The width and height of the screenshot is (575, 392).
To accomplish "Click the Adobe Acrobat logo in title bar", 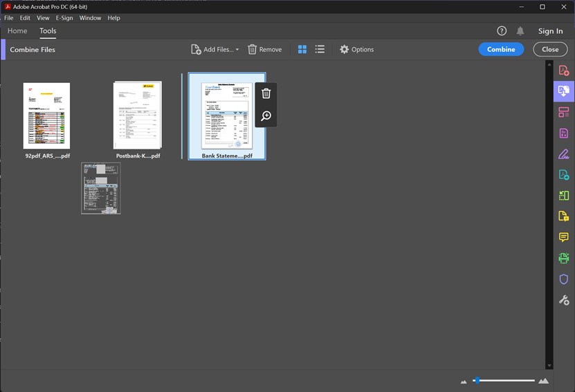I will point(8,7).
